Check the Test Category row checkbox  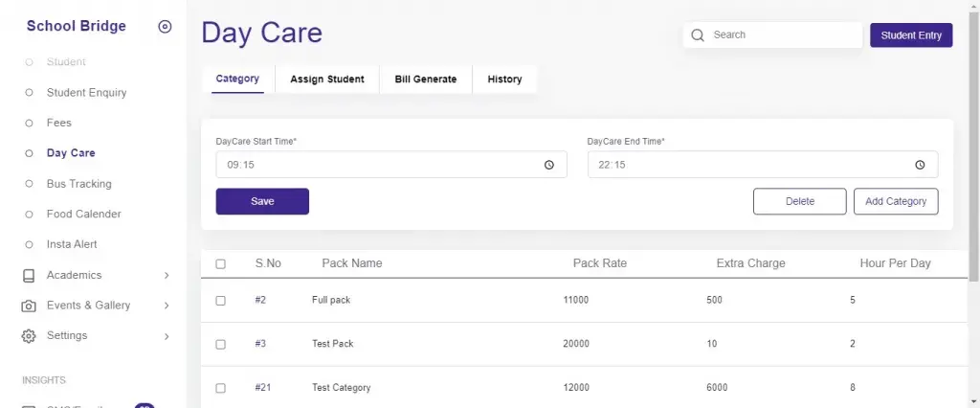point(221,388)
